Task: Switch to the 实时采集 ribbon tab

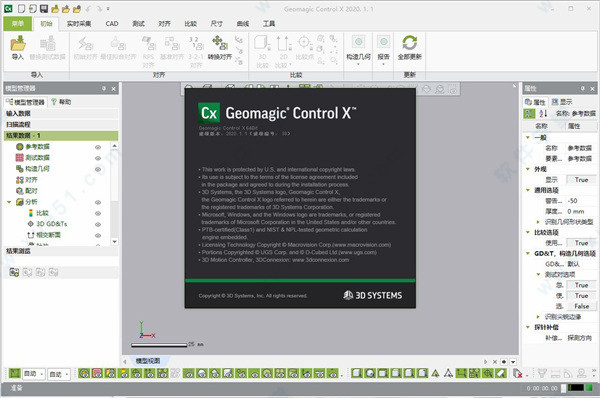Action: 79,24
